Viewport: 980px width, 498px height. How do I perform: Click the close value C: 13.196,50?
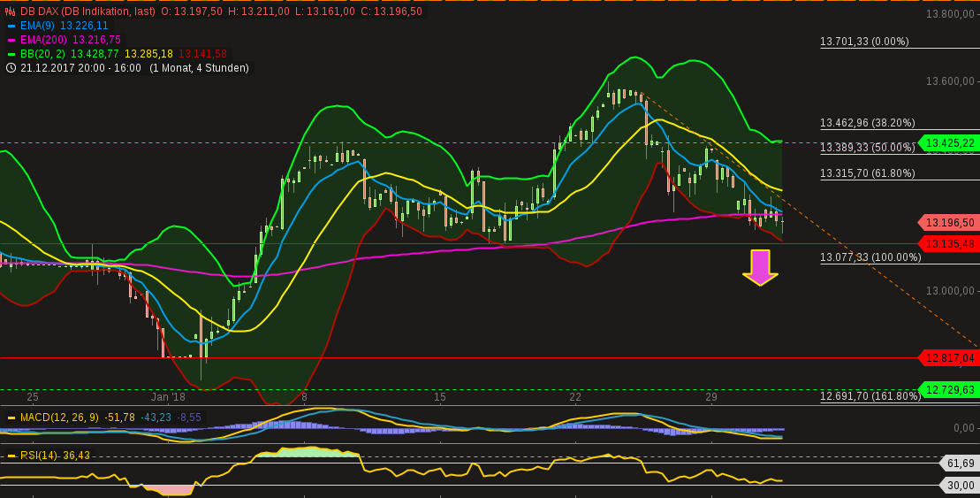[x=391, y=11]
